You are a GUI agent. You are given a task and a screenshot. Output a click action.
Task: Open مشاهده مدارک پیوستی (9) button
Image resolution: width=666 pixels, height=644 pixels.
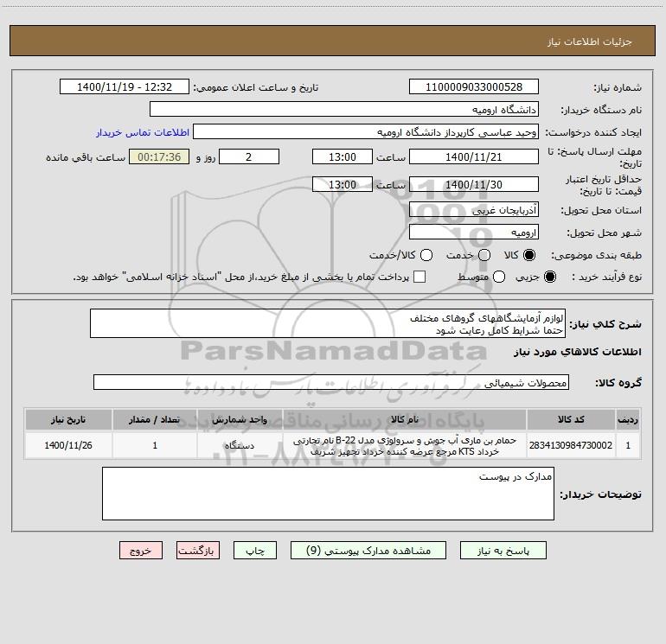(x=368, y=551)
